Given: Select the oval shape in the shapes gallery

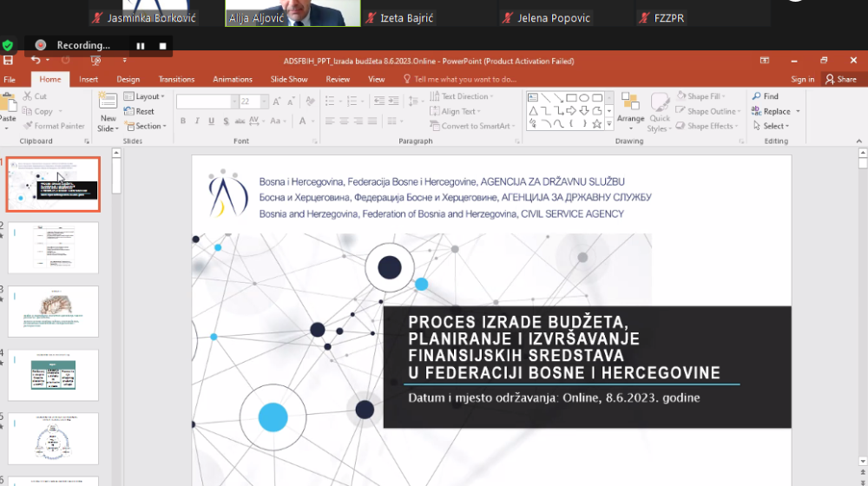Looking at the screenshot, I should (x=584, y=98).
